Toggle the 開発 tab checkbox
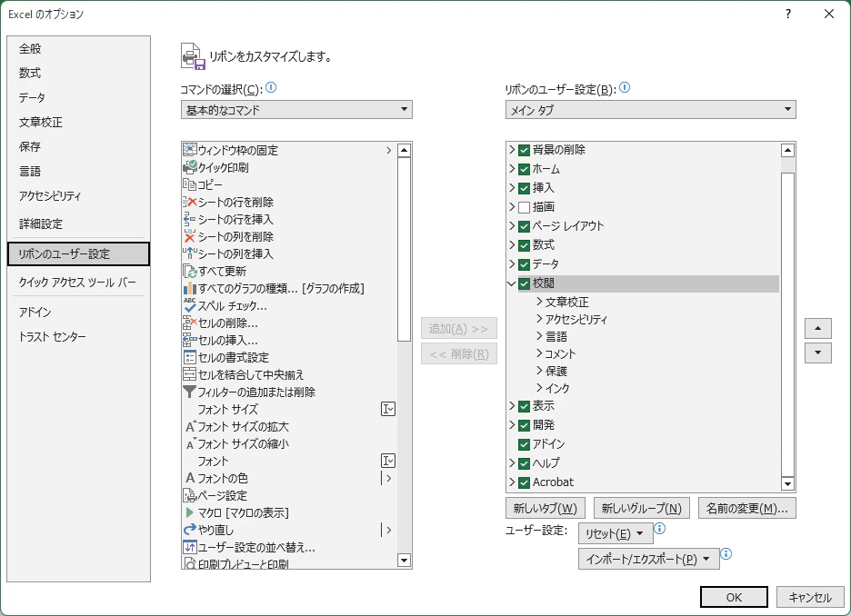This screenshot has height=616, width=851. [x=524, y=425]
